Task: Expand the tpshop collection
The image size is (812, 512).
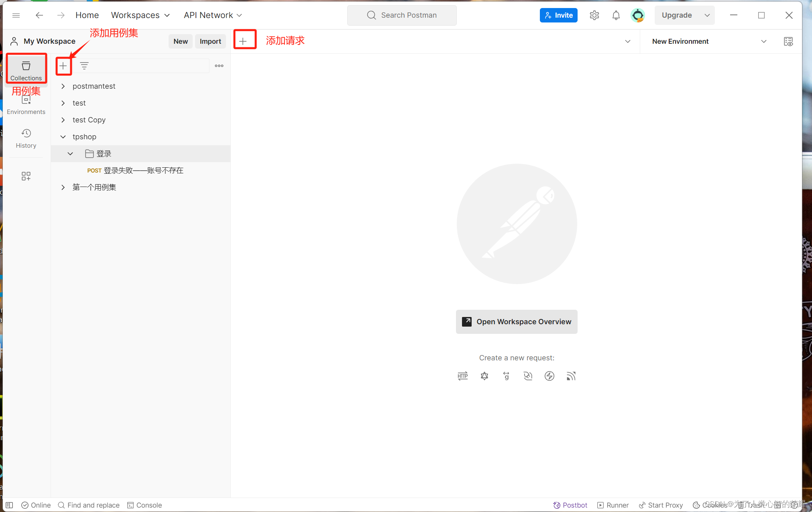Action: point(64,136)
